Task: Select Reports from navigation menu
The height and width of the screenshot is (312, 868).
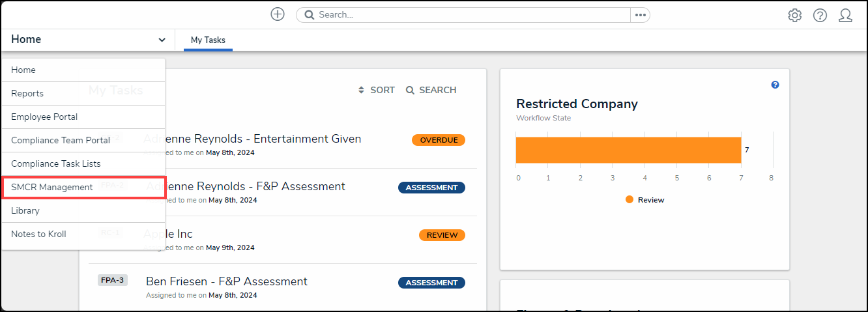Action: (27, 94)
